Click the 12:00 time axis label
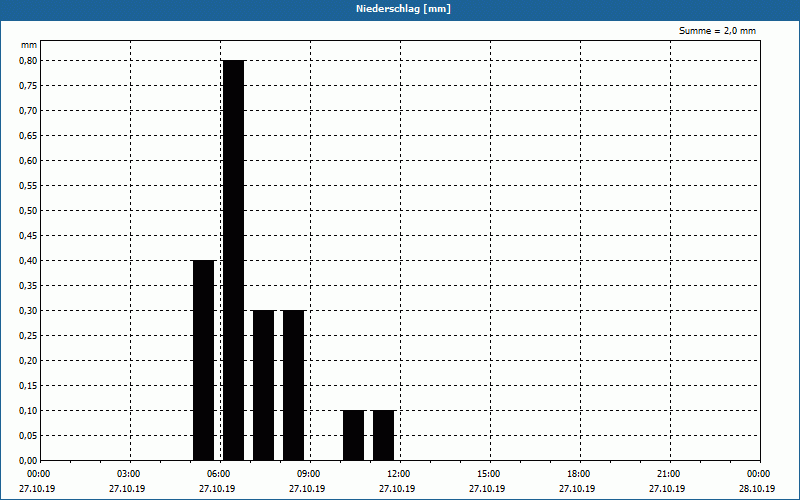 (x=398, y=474)
